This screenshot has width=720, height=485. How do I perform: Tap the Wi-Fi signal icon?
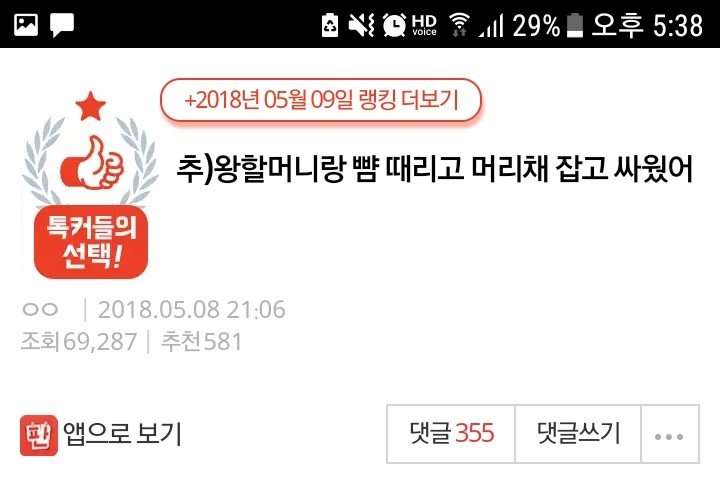(x=459, y=25)
